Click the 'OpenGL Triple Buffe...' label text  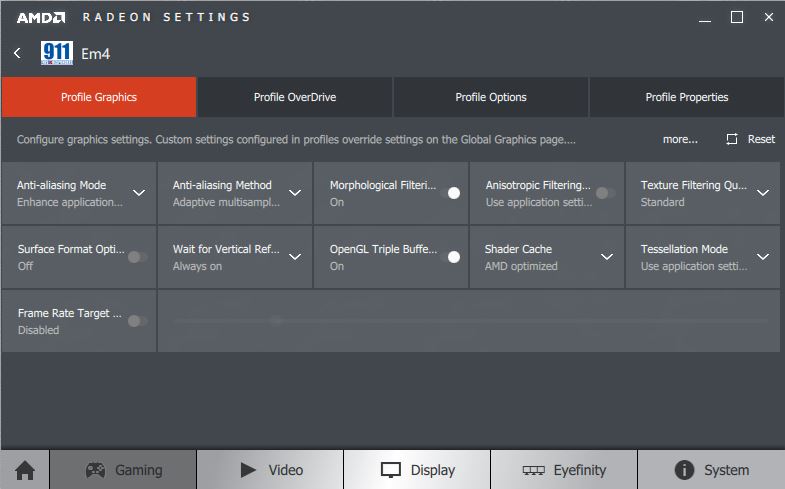click(383, 249)
